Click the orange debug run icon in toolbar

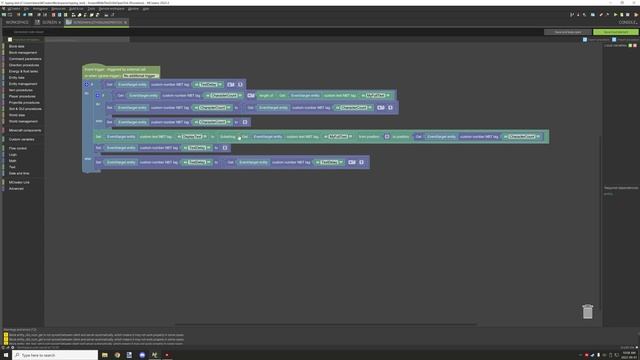636,15
